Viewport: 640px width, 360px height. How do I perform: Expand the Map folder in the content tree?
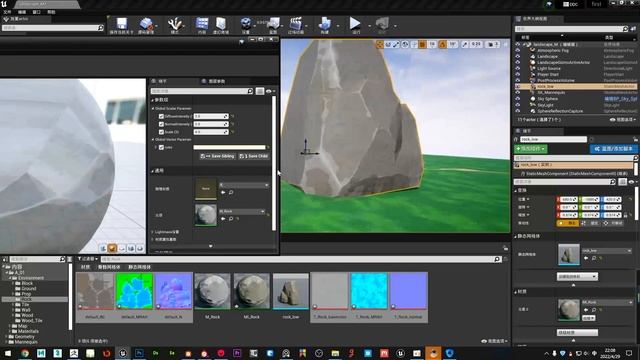click(x=10, y=326)
